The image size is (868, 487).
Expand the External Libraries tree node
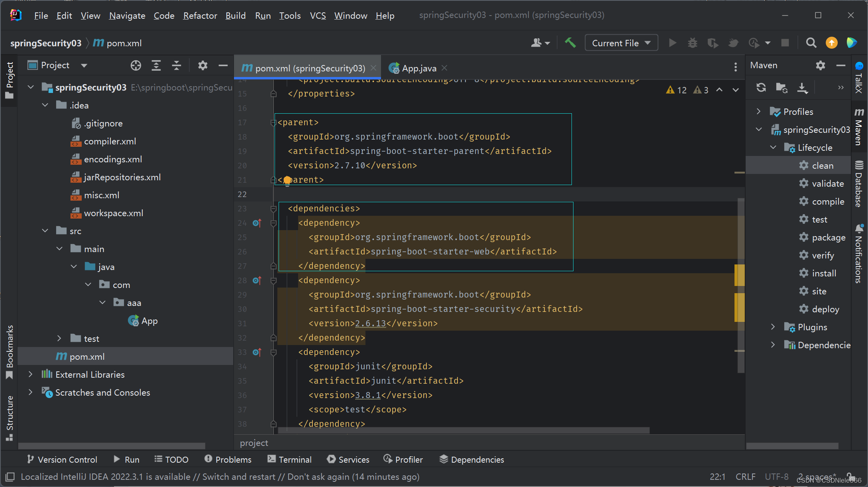point(30,375)
